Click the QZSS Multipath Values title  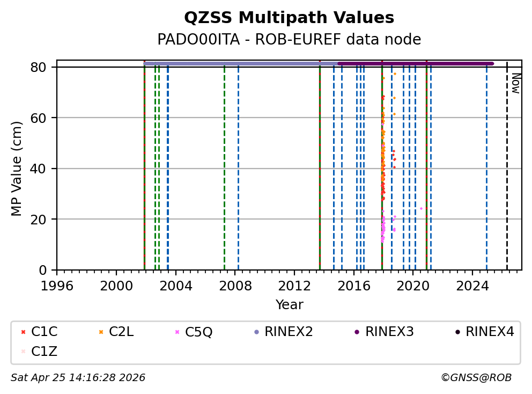tap(289, 18)
